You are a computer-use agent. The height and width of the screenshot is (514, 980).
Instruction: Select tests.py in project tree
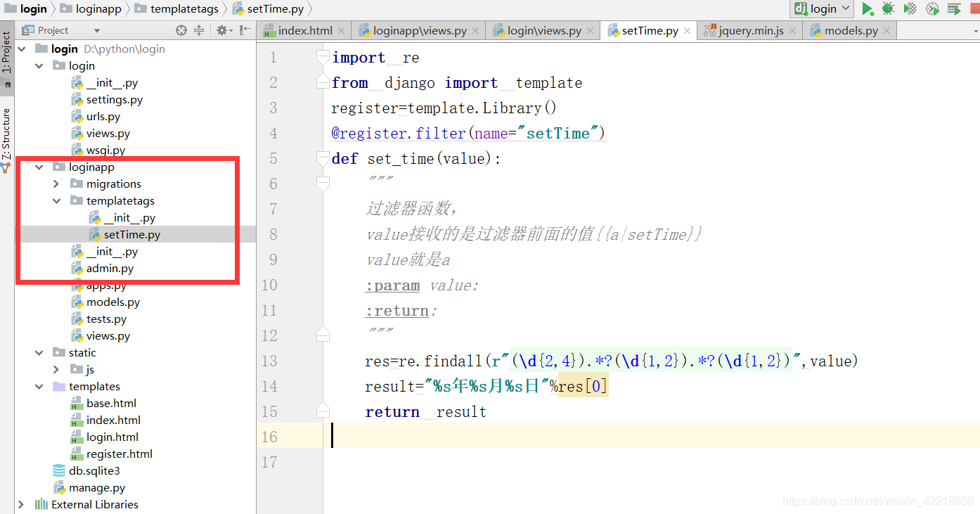click(x=106, y=319)
